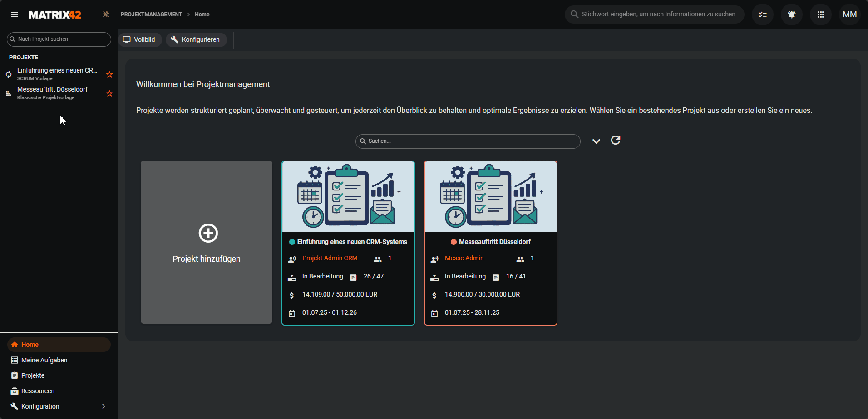Click the Konfigurieren button
Screen dimensions: 868x419
click(196, 39)
